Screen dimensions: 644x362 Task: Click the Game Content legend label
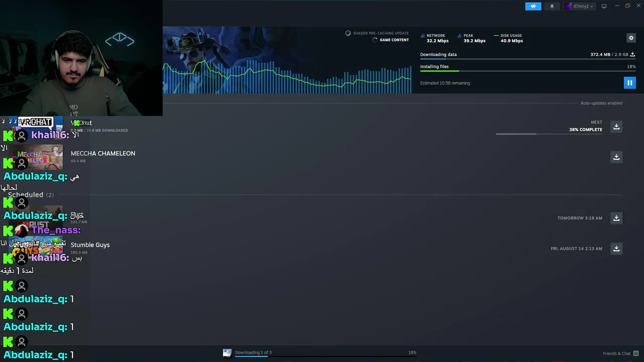[390, 40]
